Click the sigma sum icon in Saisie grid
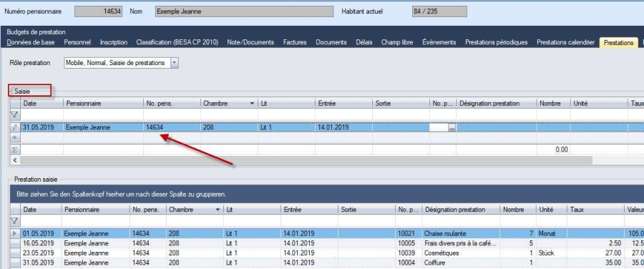This screenshot has width=644, height=269. pyautogui.click(x=15, y=150)
